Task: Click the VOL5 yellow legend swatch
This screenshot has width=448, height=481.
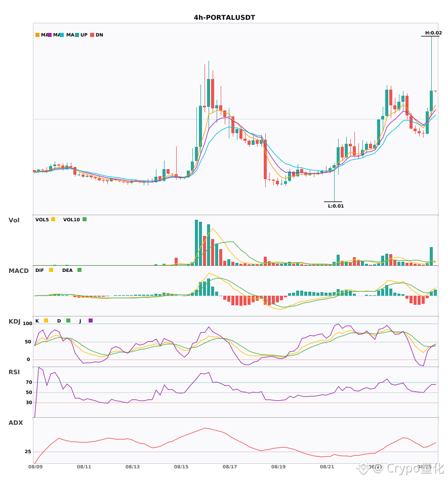Action: (x=53, y=219)
